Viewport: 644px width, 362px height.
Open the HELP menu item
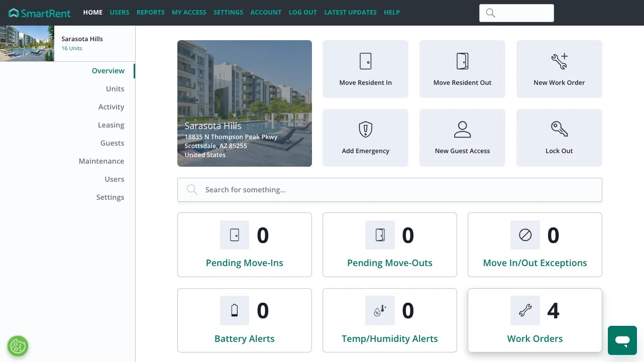click(392, 13)
